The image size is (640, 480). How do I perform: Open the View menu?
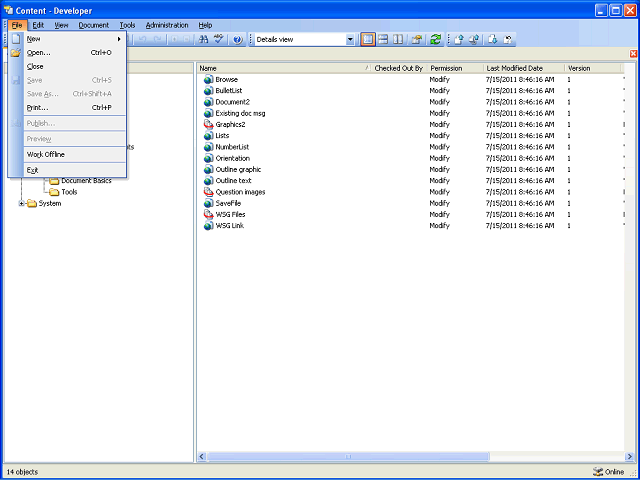pos(61,25)
